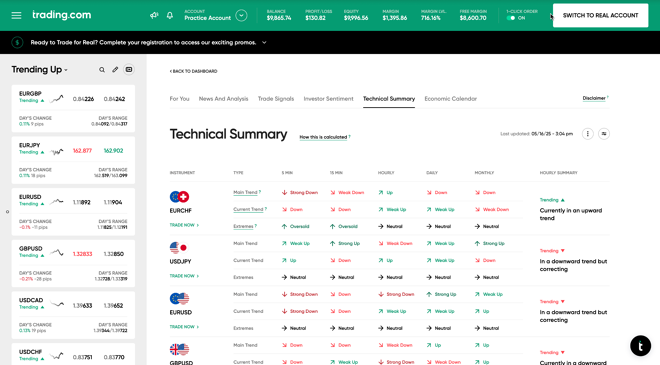Open the Current Trend help tooltip
The image size is (660, 365).
pyautogui.click(x=265, y=209)
